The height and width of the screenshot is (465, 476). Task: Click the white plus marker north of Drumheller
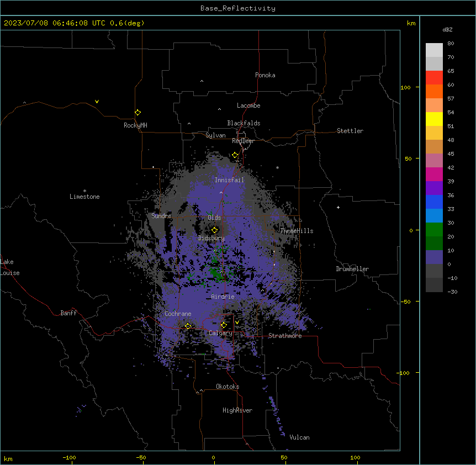[x=338, y=207]
